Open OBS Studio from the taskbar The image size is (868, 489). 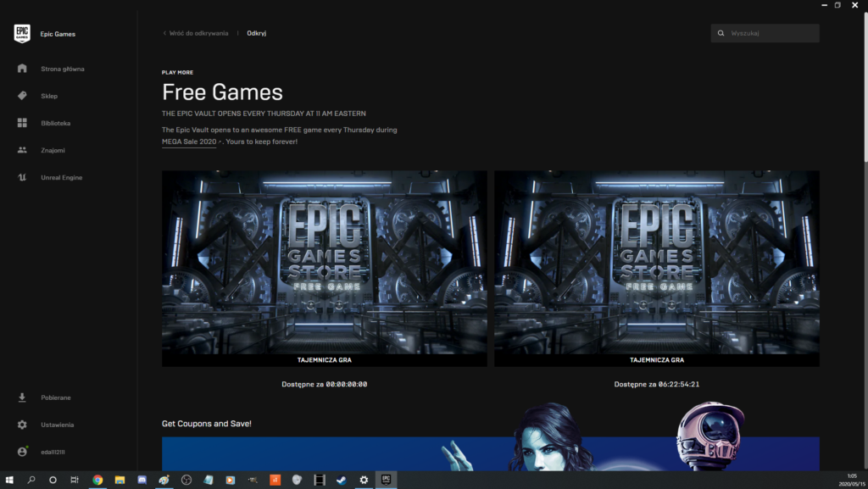pos(186,481)
